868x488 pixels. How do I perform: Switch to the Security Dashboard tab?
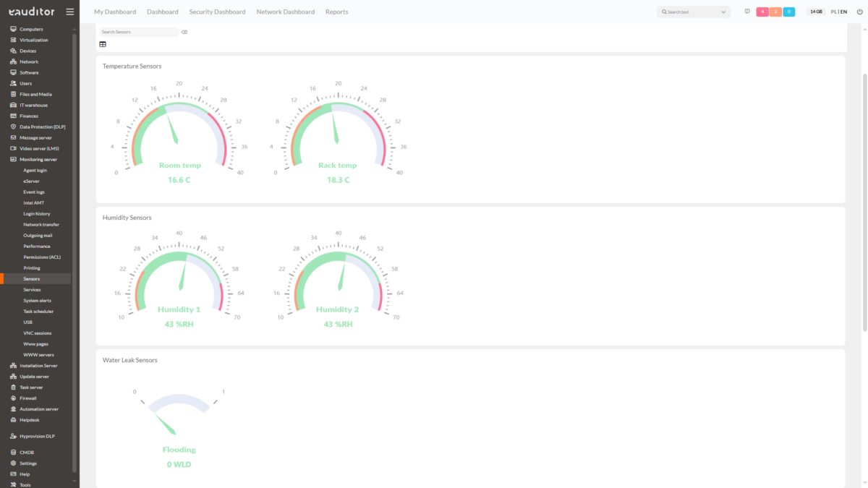(x=217, y=12)
